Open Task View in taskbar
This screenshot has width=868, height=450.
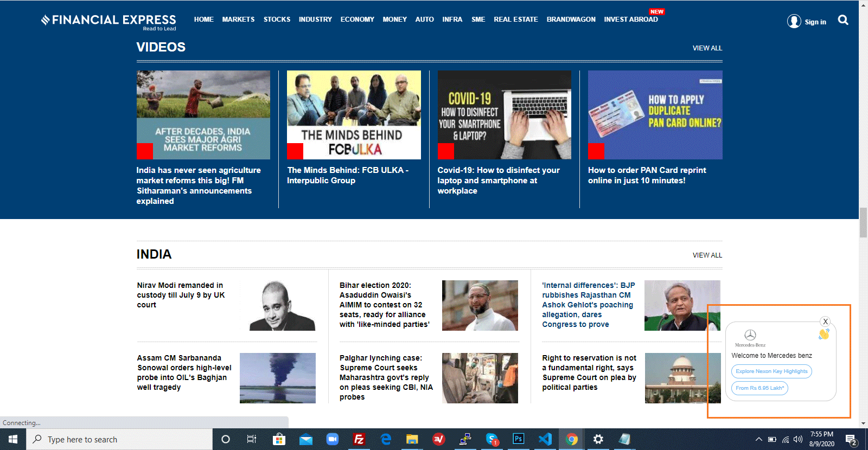tap(252, 439)
